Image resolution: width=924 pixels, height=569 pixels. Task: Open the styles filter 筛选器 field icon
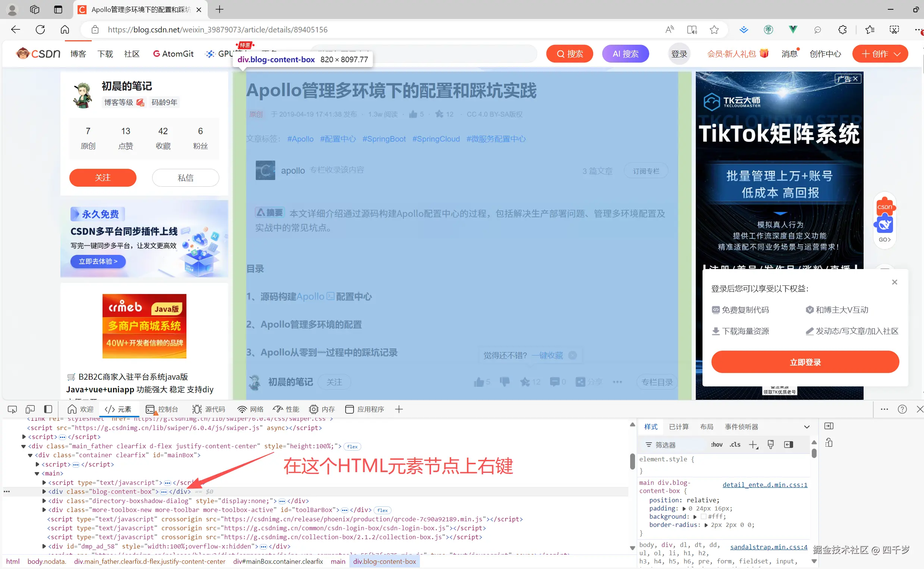[648, 445]
